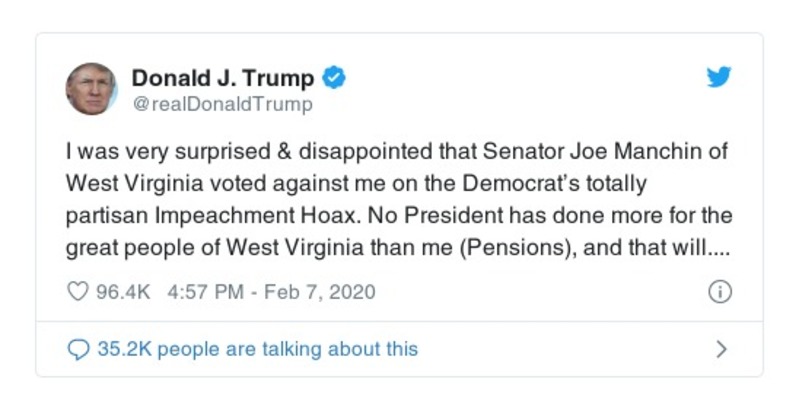This screenshot has width=799, height=414.
Task: Click the phrase "great people" in the tweet
Action: 120,247
